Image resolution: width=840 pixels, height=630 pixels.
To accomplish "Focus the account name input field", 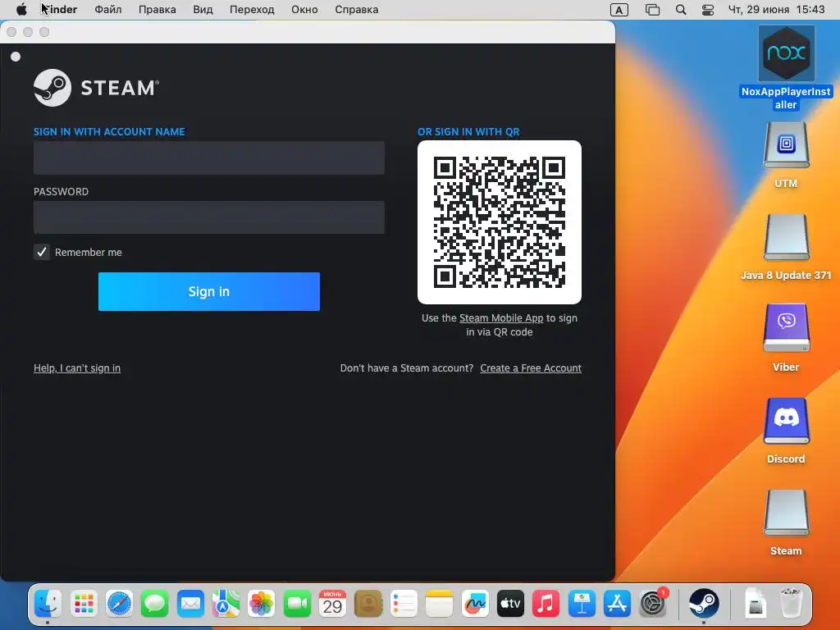I will click(209, 157).
